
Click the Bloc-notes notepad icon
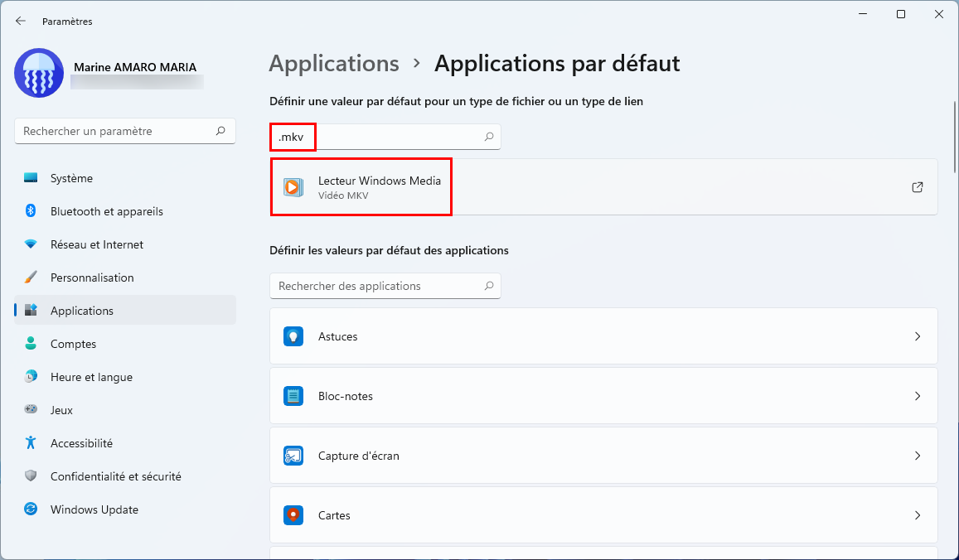[293, 396]
